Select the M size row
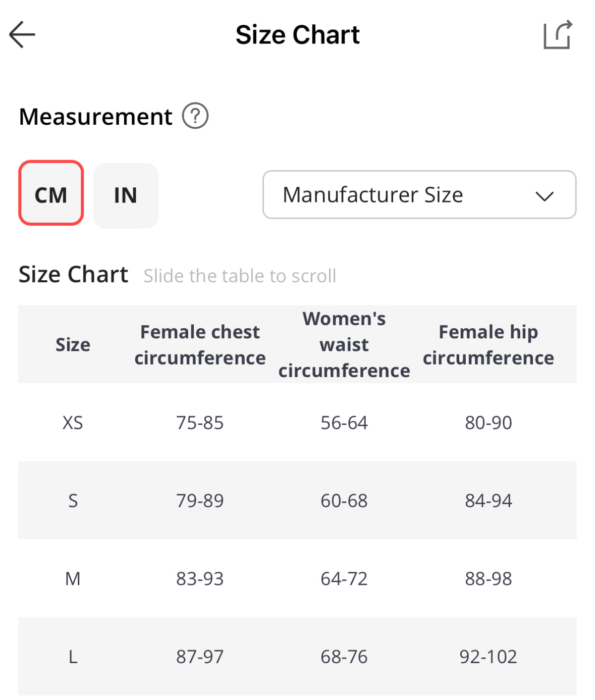The width and height of the screenshot is (595, 700). pyautogui.click(x=73, y=579)
